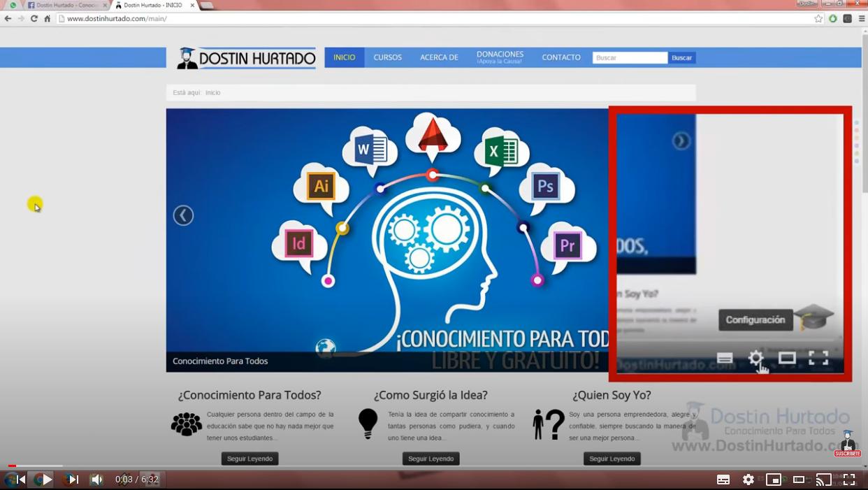Mute the video volume
This screenshot has width=868, height=490.
96,480
